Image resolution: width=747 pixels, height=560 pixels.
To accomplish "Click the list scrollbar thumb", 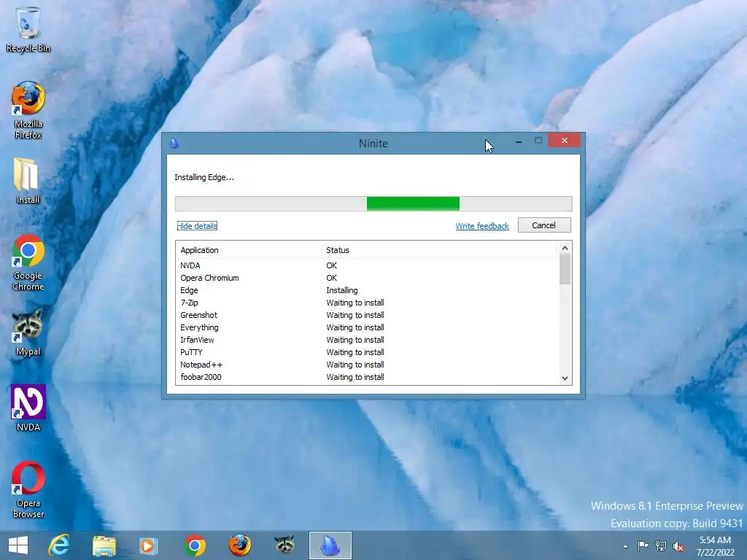I will click(x=565, y=269).
